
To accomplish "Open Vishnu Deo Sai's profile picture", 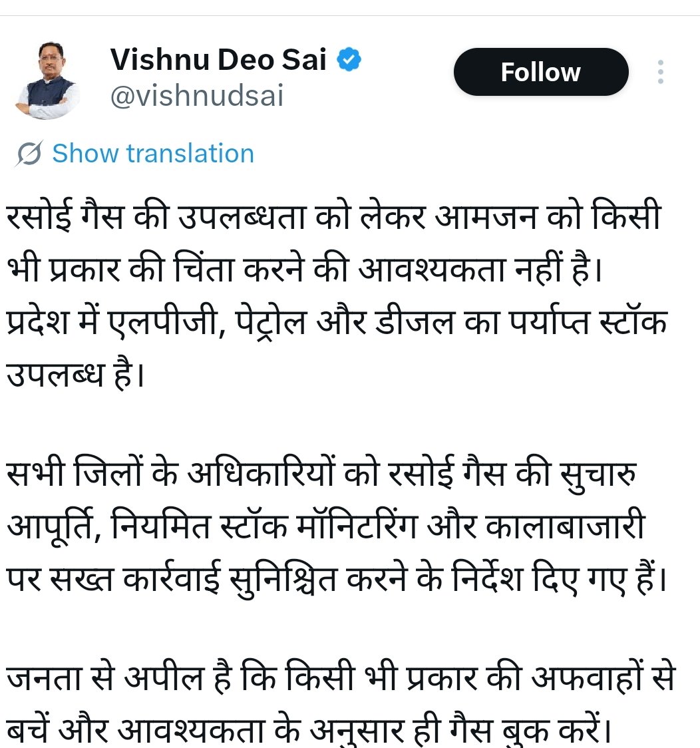I will [x=47, y=82].
